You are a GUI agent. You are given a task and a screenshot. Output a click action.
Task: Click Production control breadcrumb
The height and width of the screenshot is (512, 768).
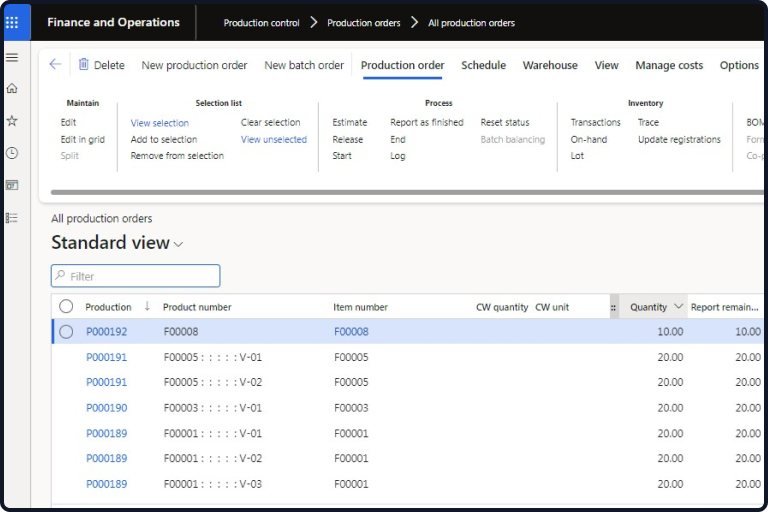(x=262, y=23)
